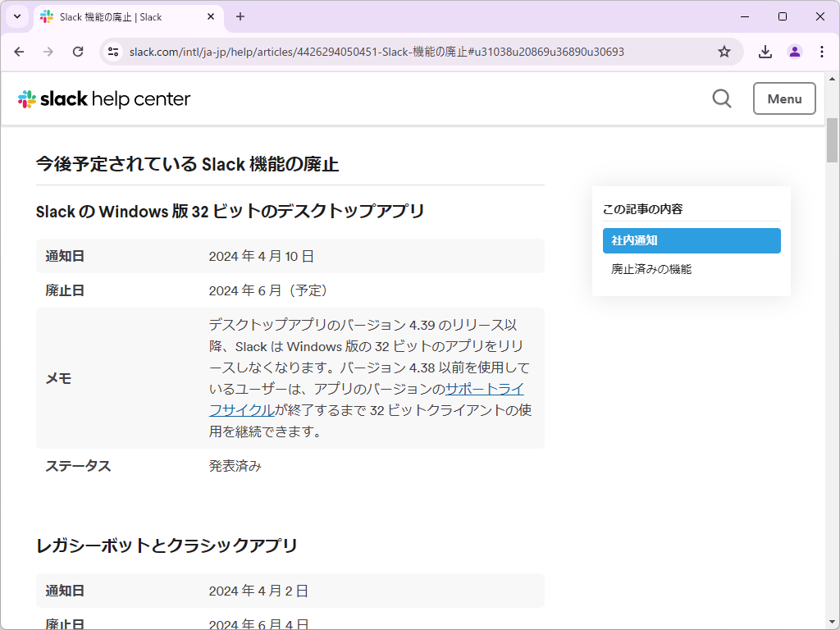840x630 pixels.
Task: Click the value 2024 年 6 月（予定）
Action: coord(268,290)
